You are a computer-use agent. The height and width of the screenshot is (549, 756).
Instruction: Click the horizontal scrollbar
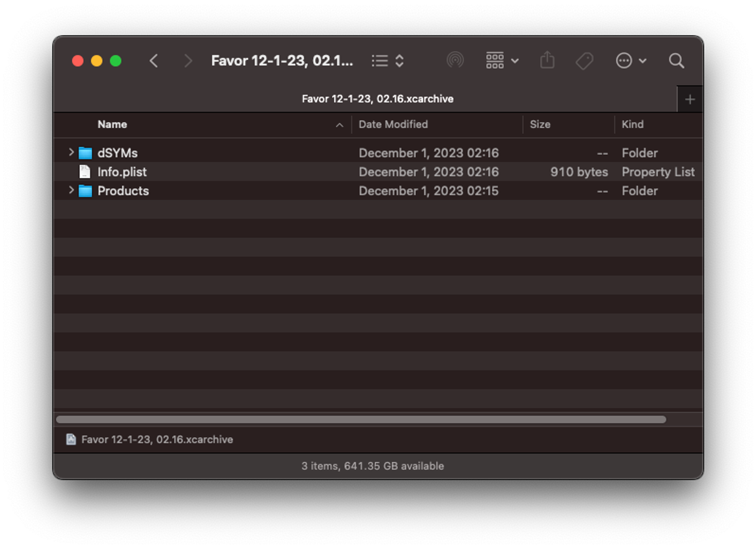361,419
